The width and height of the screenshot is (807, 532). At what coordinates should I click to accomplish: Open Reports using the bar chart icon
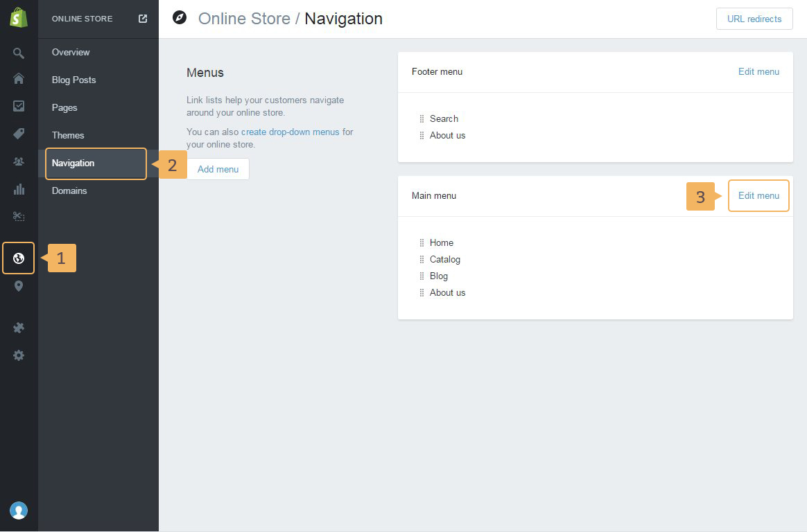pos(19,189)
